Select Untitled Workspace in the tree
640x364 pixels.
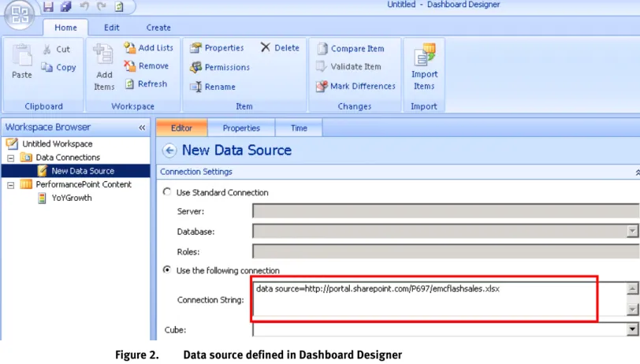point(57,143)
